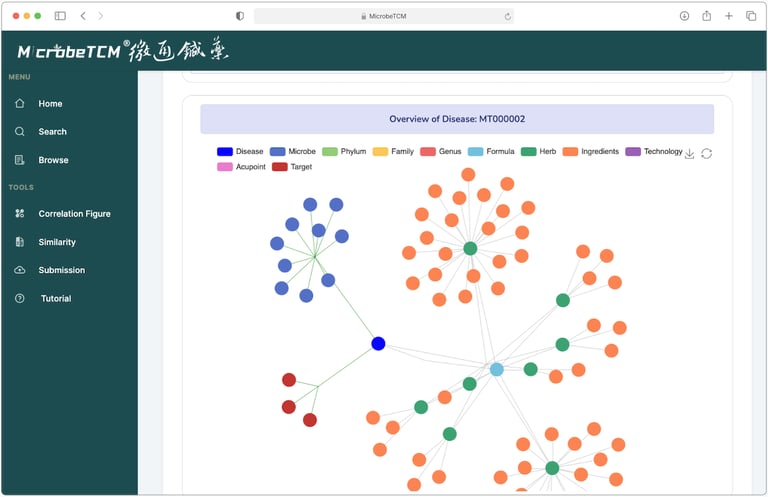Click the Correlation Figure nodes icon

20,213
